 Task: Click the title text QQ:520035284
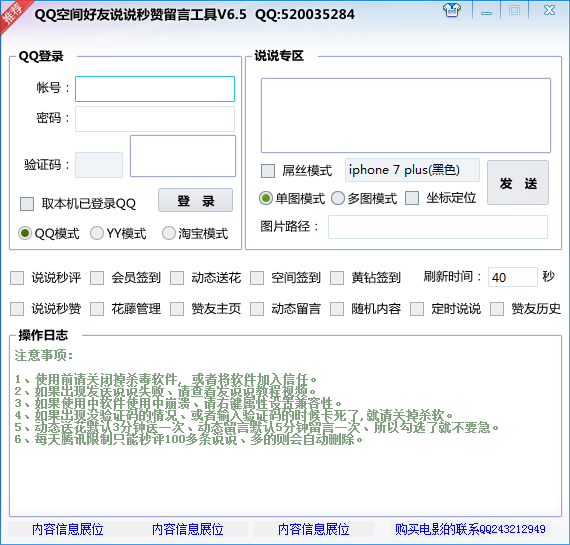tap(305, 15)
